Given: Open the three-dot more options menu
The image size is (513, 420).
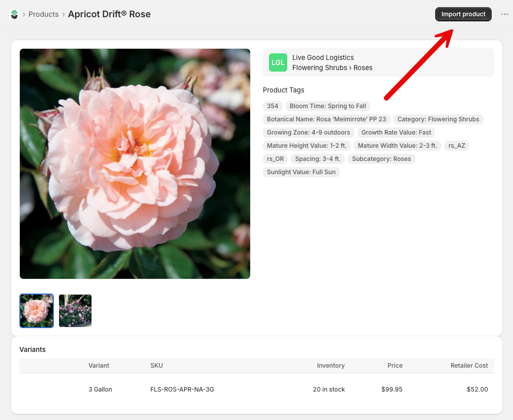Looking at the screenshot, I should point(504,14).
